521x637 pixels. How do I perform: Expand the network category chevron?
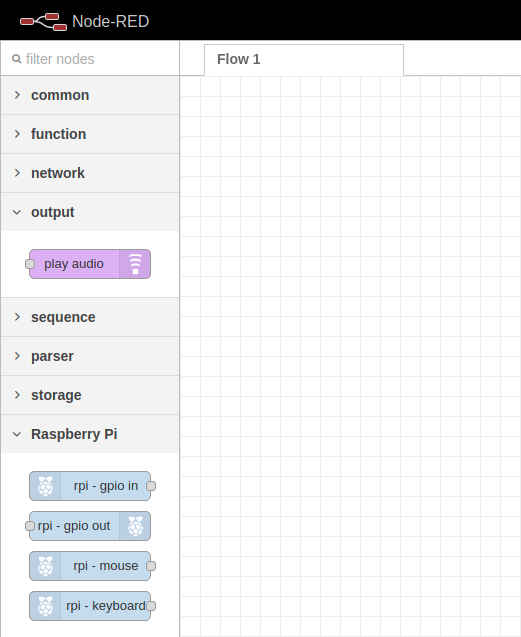pyautogui.click(x=17, y=173)
